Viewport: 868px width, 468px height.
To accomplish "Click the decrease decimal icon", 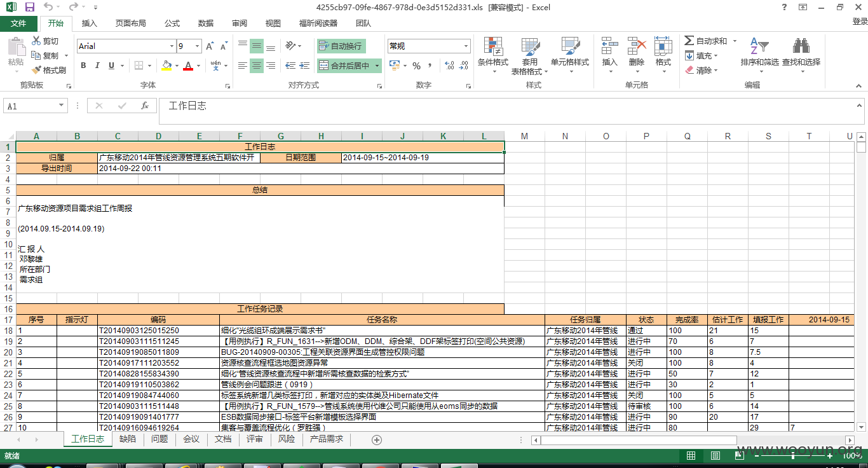I will pos(464,65).
